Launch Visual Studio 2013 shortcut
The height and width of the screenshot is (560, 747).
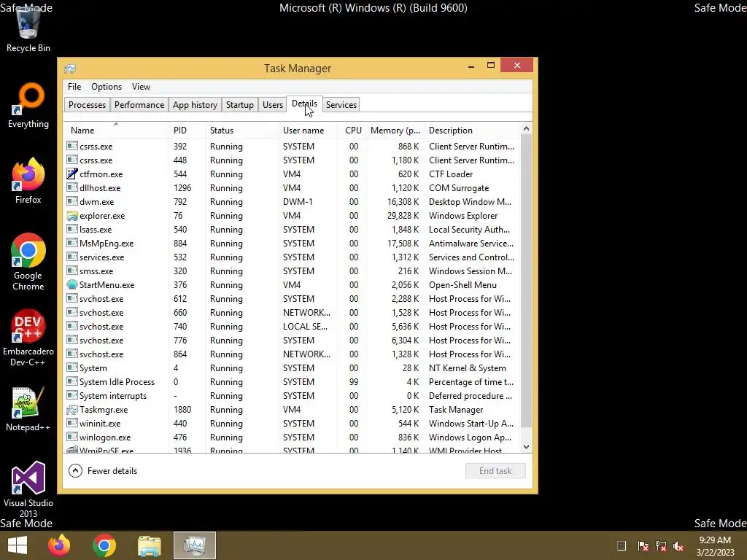click(x=28, y=489)
